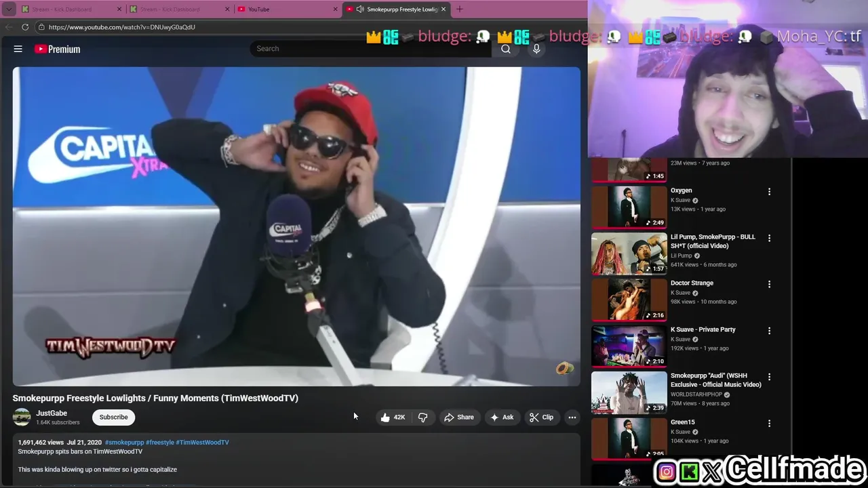This screenshot has width=868, height=488.
Task: Open the Doctor Strange video thumbnail
Action: [x=629, y=300]
